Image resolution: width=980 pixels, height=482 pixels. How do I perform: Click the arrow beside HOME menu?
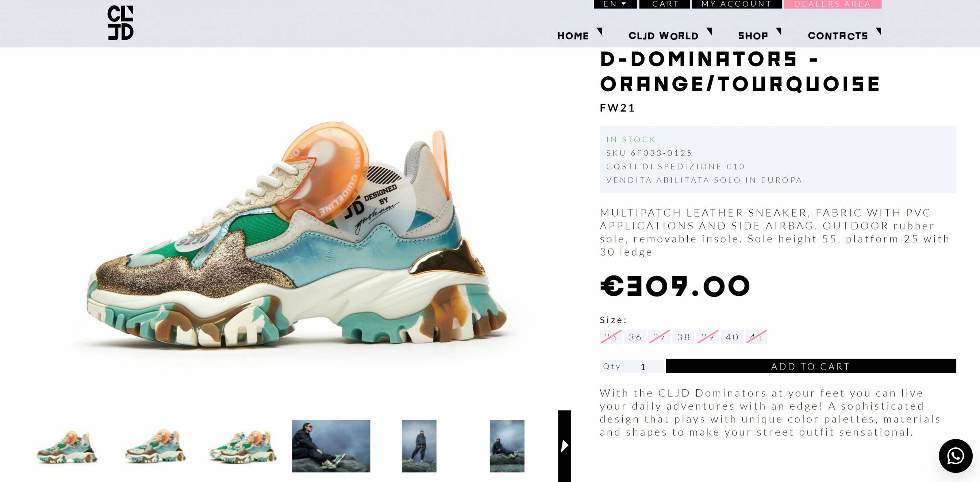click(600, 31)
